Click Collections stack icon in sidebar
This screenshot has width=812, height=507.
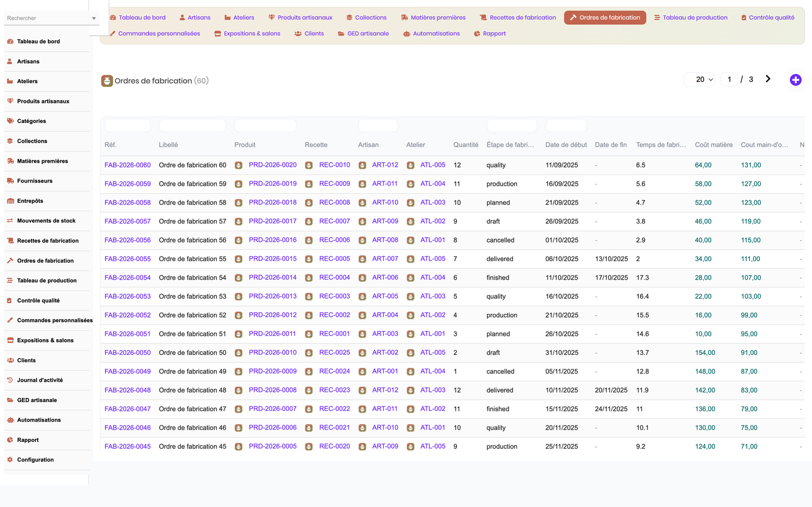(x=10, y=141)
